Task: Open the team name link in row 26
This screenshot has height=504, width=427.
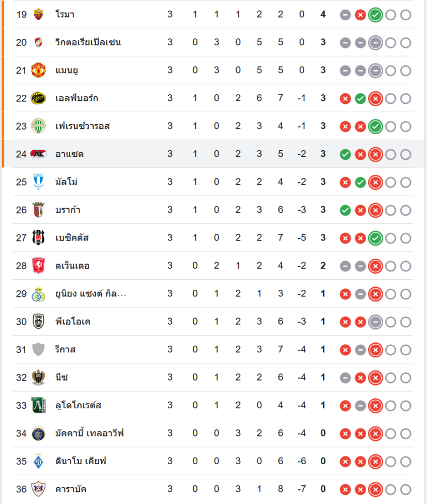Action: 68,210
